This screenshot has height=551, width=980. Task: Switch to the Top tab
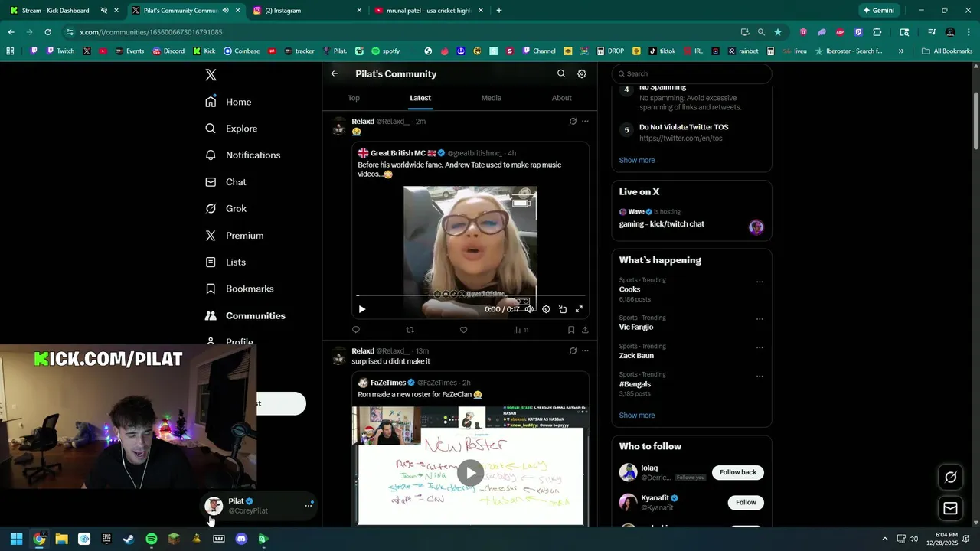point(354,98)
